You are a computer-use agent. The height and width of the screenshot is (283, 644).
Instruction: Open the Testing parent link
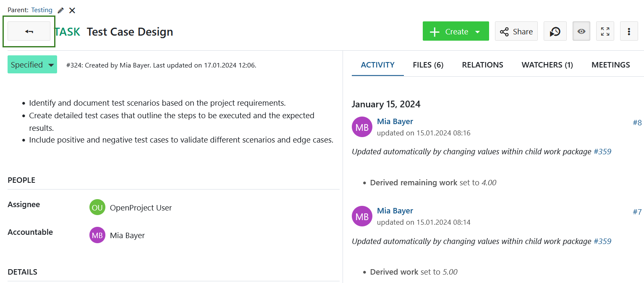click(42, 10)
